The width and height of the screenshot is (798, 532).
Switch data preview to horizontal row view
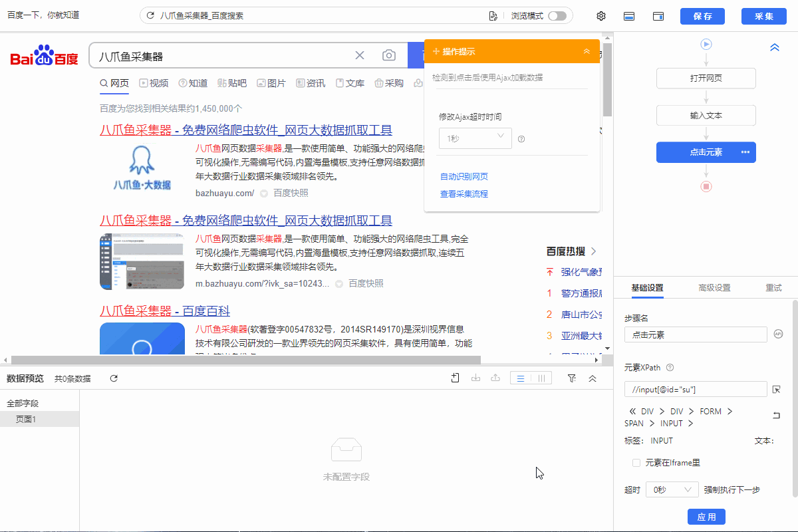(521, 378)
